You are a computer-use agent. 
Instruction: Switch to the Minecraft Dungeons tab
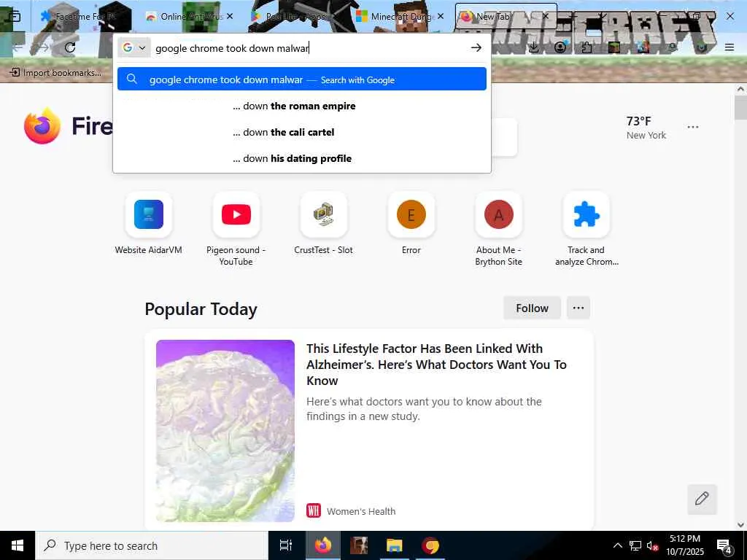pos(399,16)
